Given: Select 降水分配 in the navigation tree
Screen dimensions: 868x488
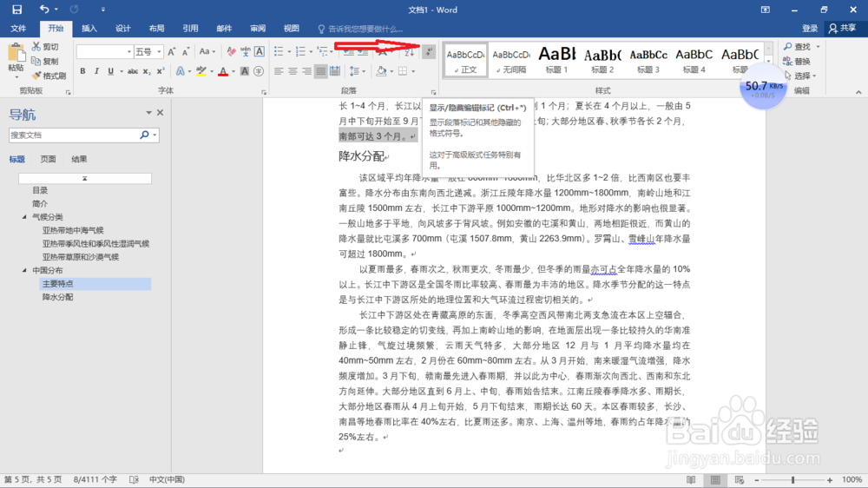Looking at the screenshot, I should coord(57,297).
